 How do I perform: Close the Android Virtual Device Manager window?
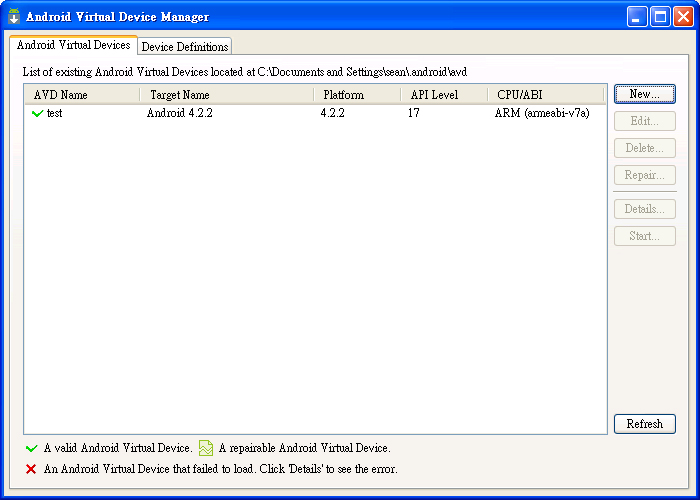pyautogui.click(x=683, y=17)
